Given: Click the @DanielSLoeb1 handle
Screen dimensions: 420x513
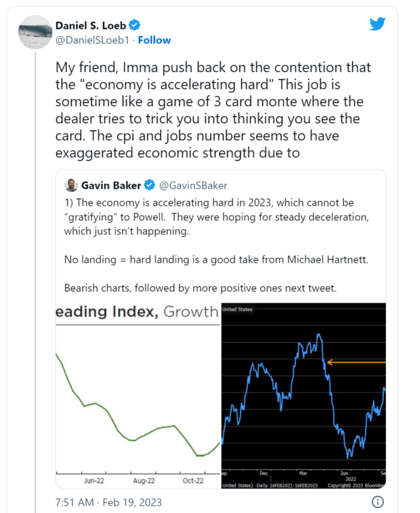Looking at the screenshot, I should [93, 39].
